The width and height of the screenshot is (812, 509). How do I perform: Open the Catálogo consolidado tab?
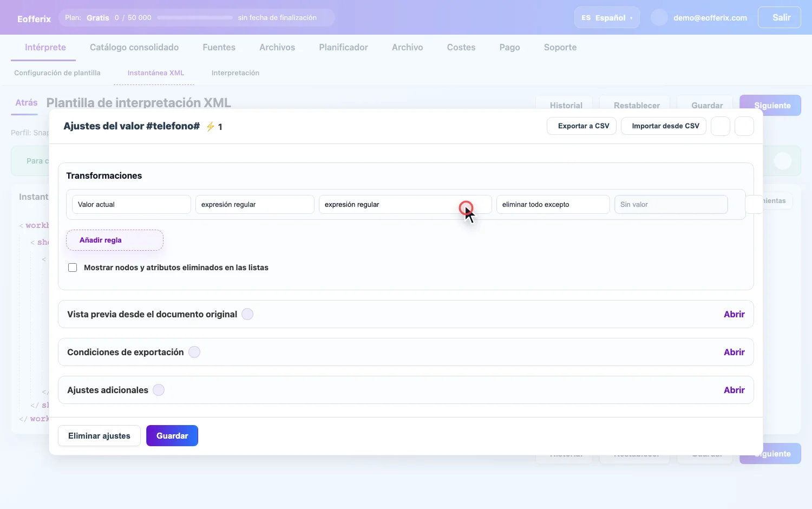click(x=134, y=48)
